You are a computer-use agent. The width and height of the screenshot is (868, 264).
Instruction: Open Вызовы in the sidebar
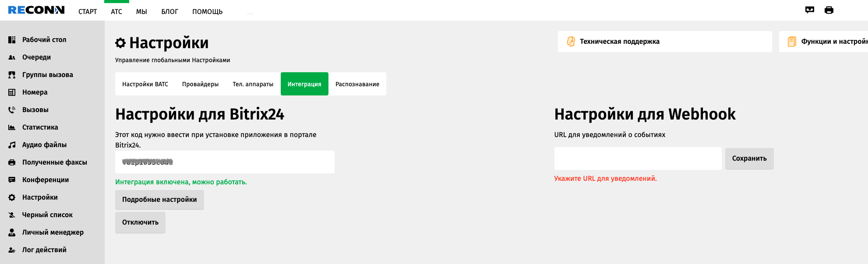[x=35, y=110]
